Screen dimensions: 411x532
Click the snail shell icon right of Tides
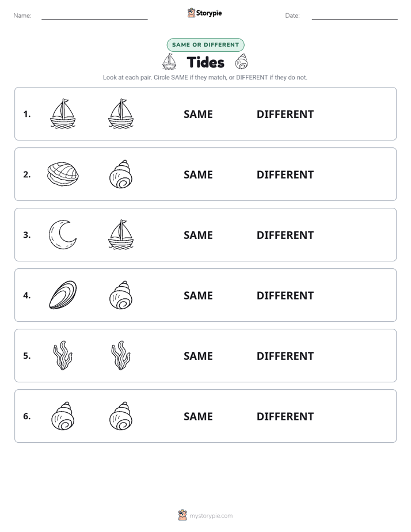coord(241,62)
